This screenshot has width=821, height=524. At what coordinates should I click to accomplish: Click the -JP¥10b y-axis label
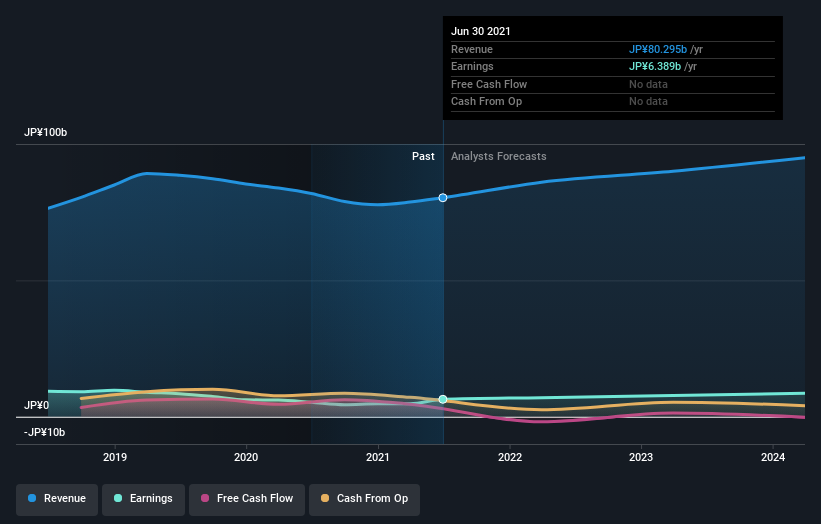45,432
